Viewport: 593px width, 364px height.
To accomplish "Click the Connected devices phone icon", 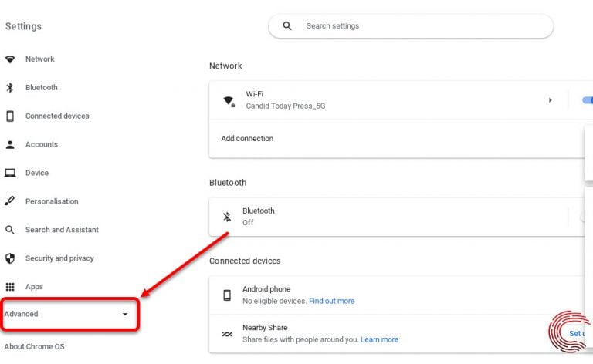I will (10, 116).
